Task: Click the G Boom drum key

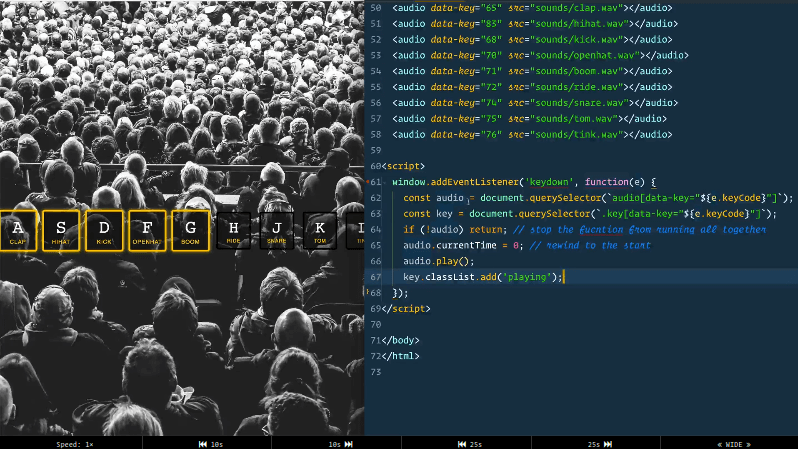Action: [x=190, y=231]
